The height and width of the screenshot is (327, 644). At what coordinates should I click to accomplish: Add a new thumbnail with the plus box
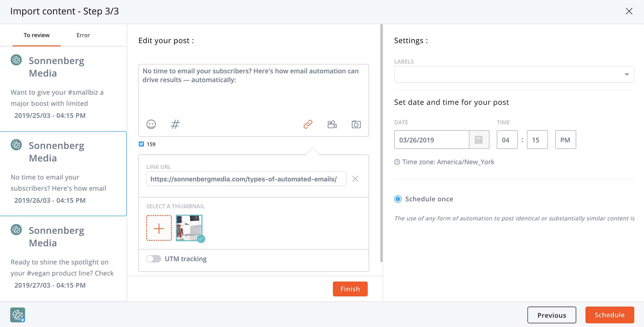click(x=159, y=228)
